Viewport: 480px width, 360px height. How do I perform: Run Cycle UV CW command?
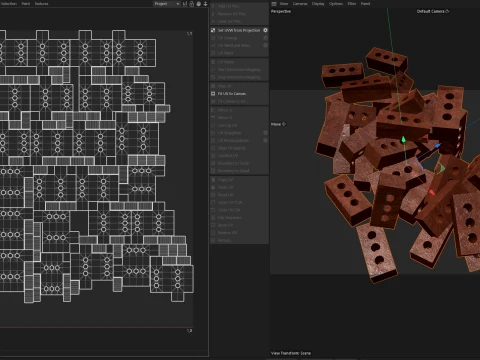(239, 210)
